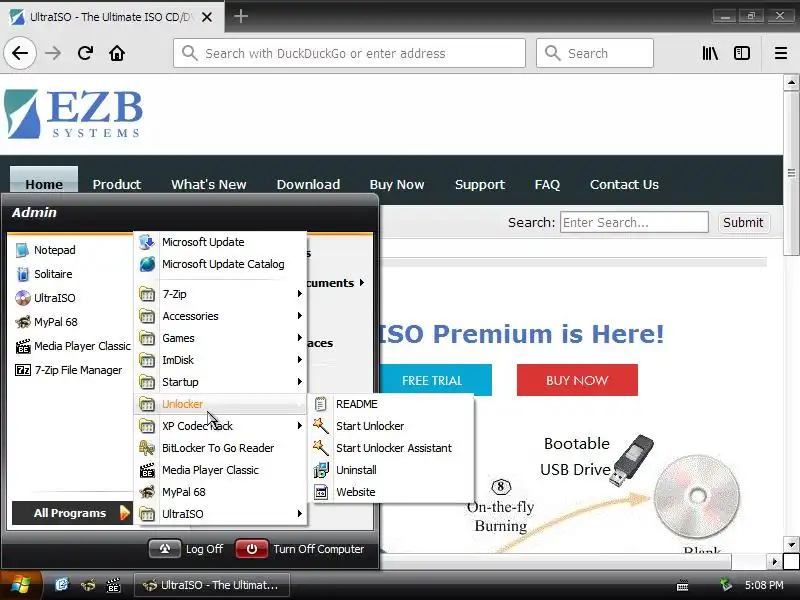
Task: Launch BitLocker To Go Reader
Action: coord(220,448)
